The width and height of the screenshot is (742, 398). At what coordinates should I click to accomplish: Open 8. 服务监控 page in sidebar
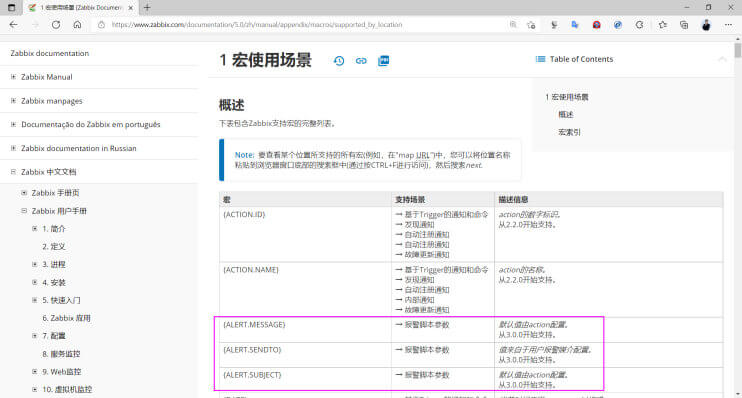(x=61, y=354)
